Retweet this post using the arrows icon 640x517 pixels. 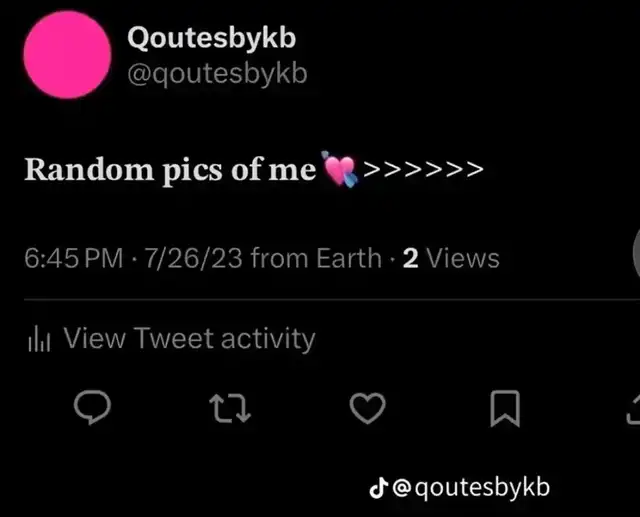click(230, 408)
